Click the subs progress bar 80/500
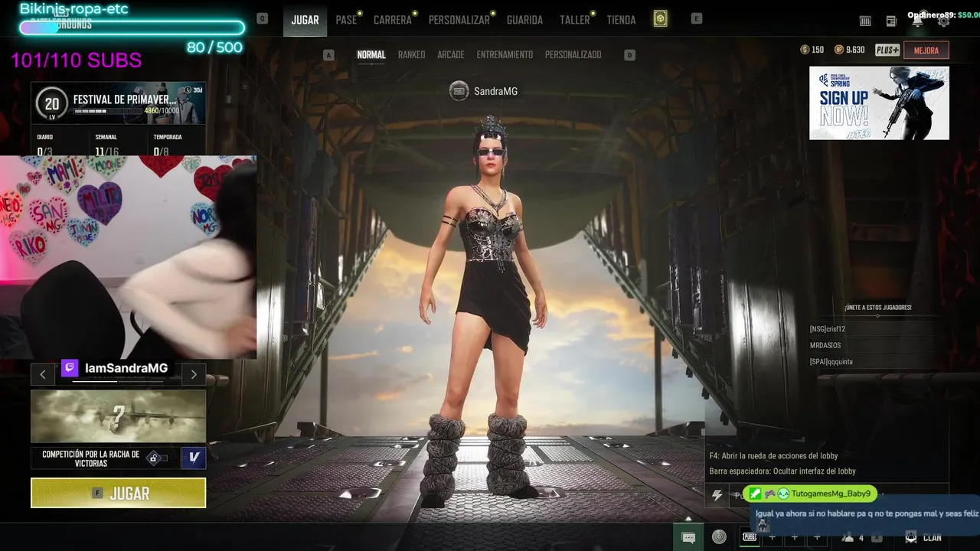This screenshot has height=551, width=980. pos(132,28)
